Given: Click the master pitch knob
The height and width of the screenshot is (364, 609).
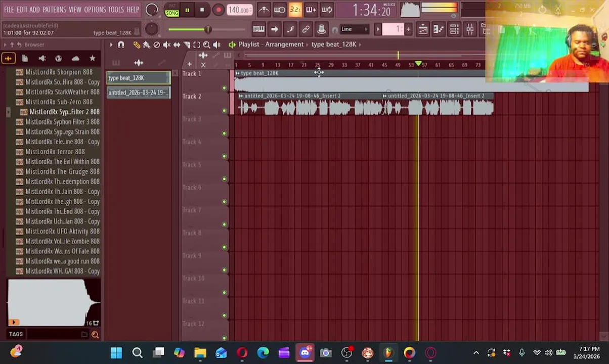Looking at the screenshot, I should 151,29.
